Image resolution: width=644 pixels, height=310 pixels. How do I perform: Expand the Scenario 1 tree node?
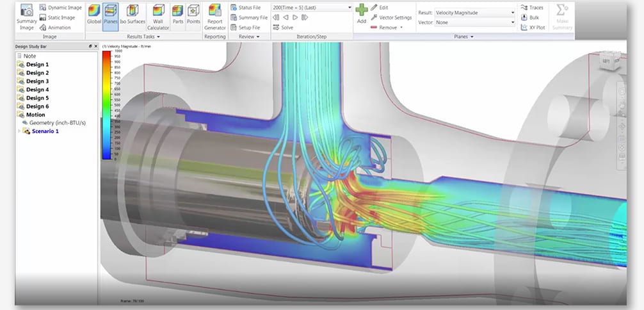pyautogui.click(x=18, y=131)
